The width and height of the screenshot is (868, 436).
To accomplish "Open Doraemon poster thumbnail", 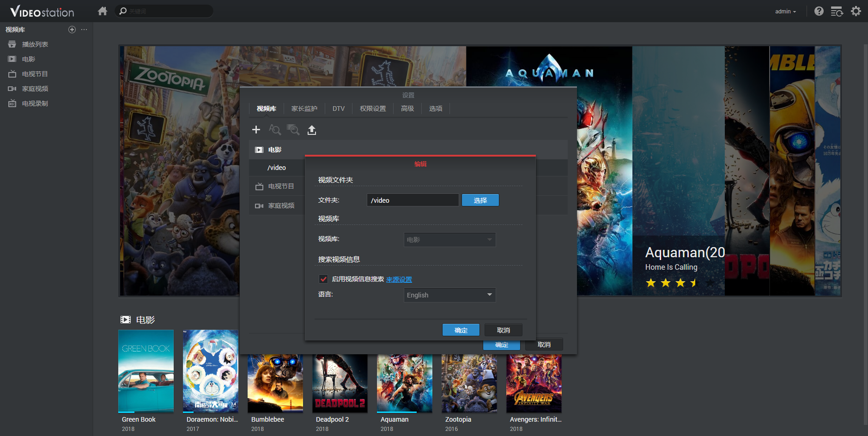I will click(x=211, y=371).
